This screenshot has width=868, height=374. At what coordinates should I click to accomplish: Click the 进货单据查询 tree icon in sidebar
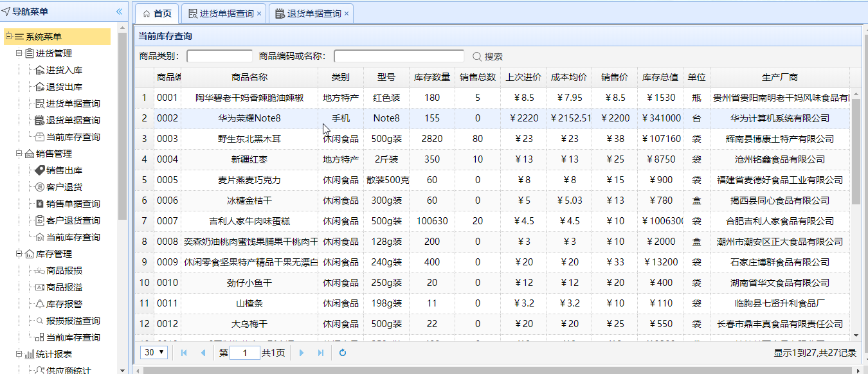pos(40,103)
